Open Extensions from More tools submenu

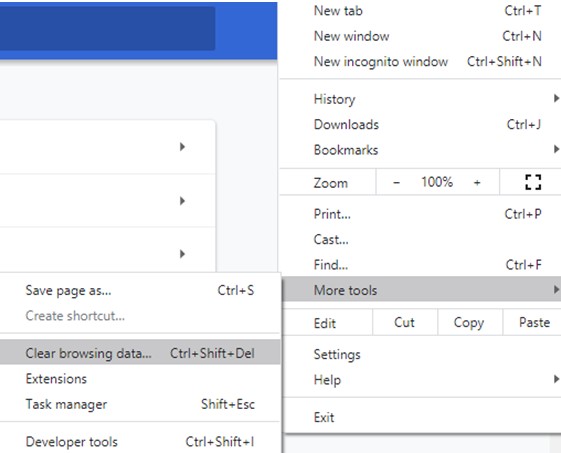point(140,379)
